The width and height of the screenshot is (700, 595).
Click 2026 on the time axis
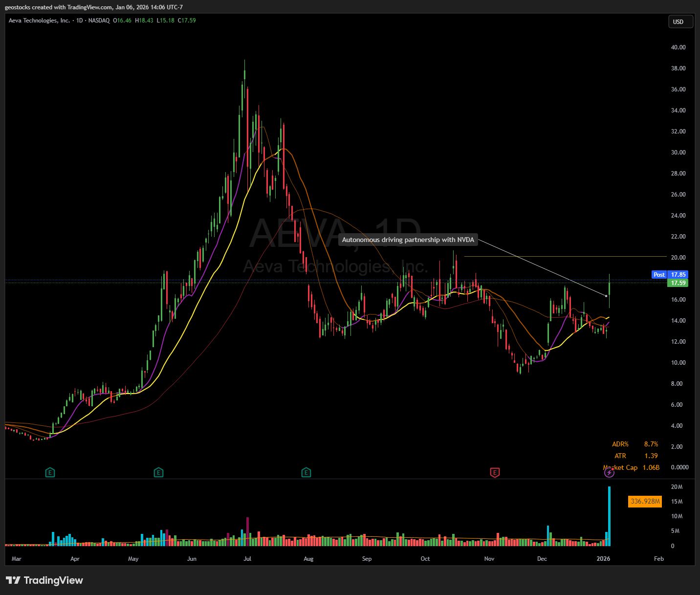click(604, 559)
